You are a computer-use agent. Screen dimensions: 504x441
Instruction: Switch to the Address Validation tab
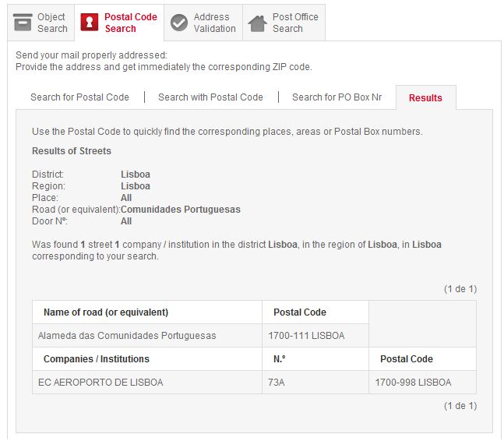pyautogui.click(x=203, y=23)
